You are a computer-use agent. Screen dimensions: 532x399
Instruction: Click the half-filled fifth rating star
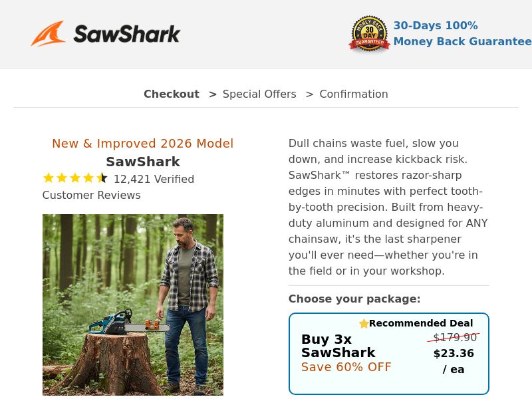101,178
